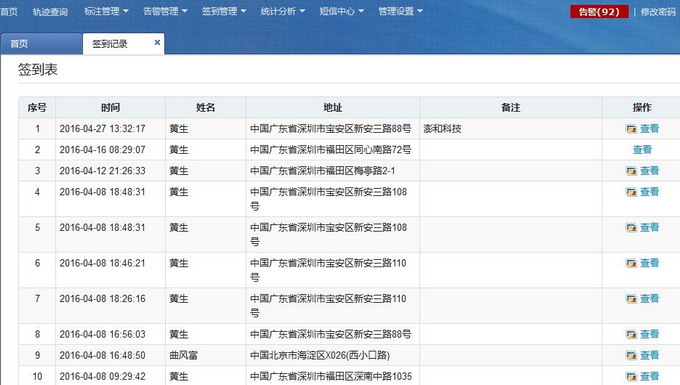The image size is (680, 385).
Task: Open the photo icon for row 8
Action: 631,334
